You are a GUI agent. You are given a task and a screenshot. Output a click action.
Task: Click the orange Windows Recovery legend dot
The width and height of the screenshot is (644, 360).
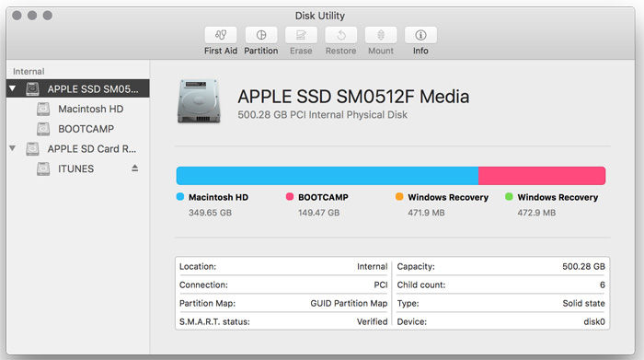click(399, 197)
